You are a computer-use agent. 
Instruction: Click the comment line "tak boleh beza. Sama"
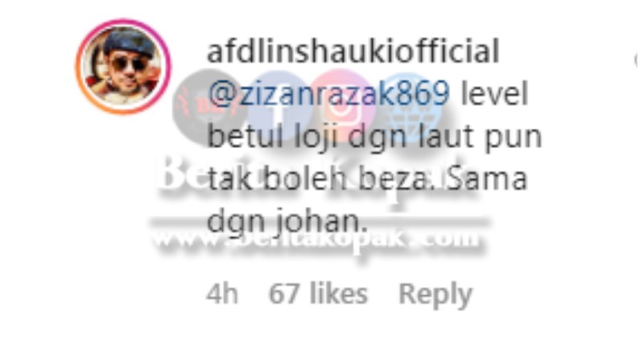[367, 179]
